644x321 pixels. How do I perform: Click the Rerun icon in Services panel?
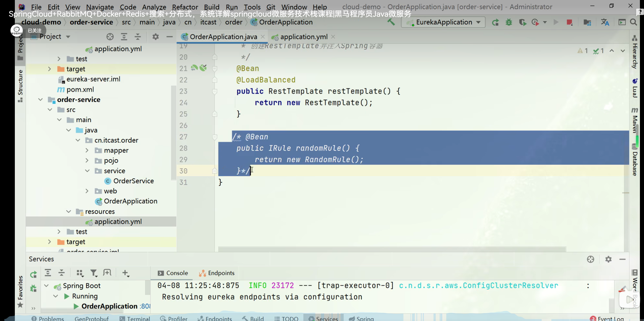tap(34, 274)
